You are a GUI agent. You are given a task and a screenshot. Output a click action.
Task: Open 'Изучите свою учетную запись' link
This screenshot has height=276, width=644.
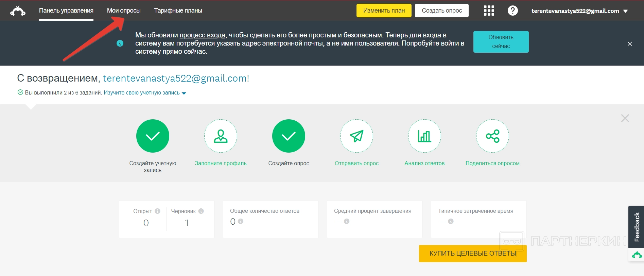[x=142, y=93]
